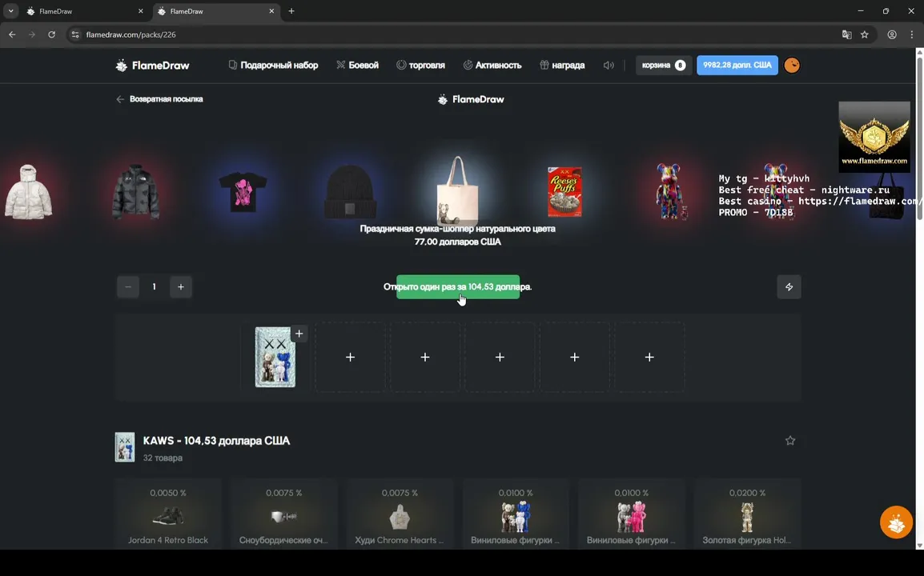Screen dimensions: 924x576
Task: Click the green open-pack button
Action: 458,287
